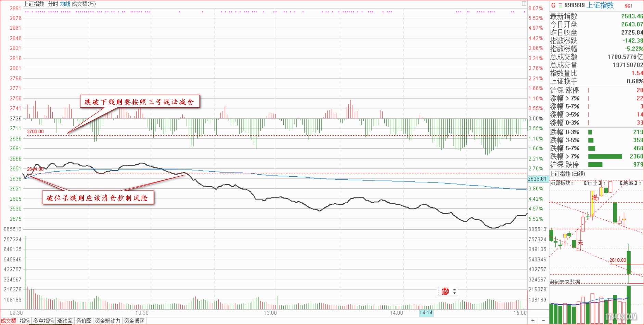Click the red seal IME icon
This screenshot has width=644, height=325.
click(x=445, y=291)
